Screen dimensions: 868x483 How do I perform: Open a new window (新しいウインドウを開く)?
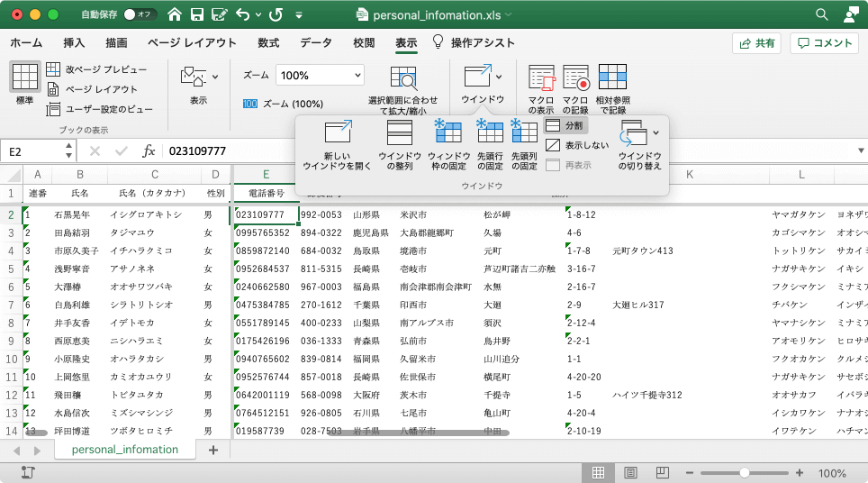338,133
